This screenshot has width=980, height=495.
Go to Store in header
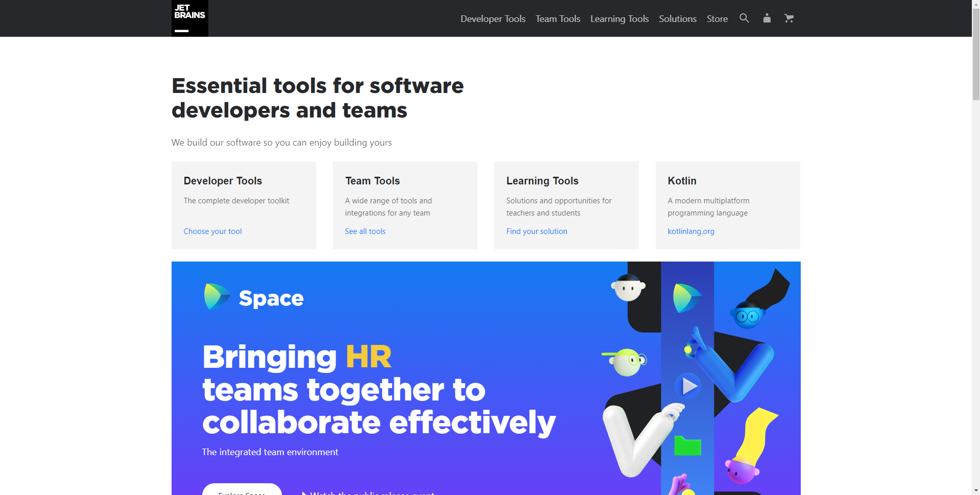[717, 19]
